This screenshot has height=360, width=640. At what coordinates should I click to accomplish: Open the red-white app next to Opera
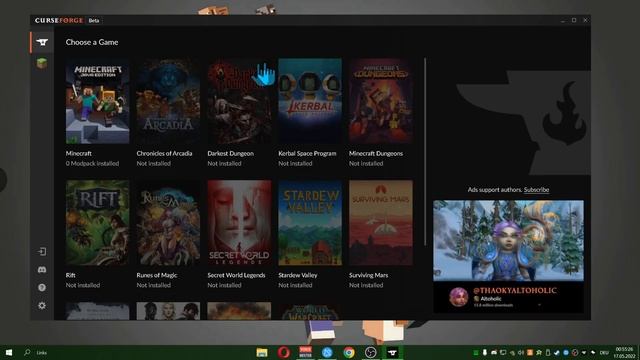tap(305, 352)
